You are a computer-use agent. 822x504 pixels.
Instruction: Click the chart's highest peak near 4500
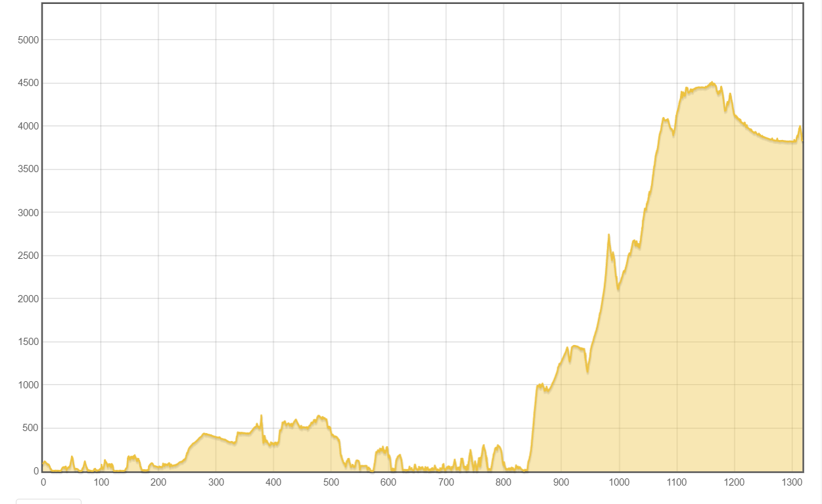[712, 83]
